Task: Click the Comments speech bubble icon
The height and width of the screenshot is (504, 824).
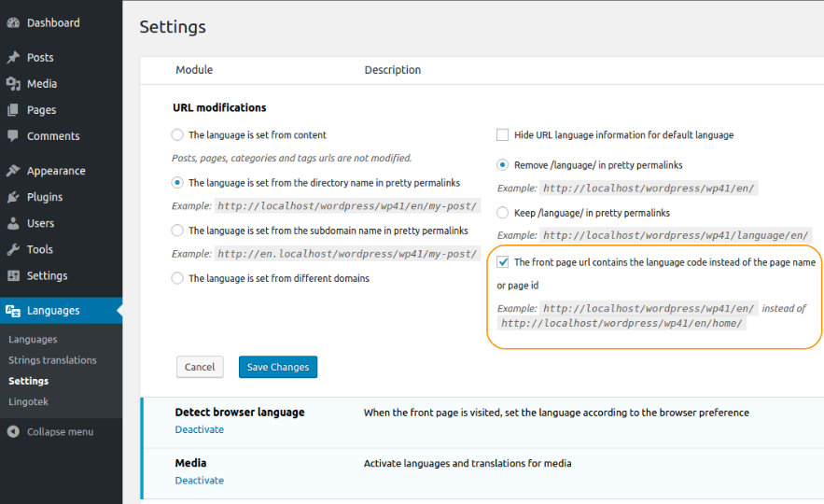Action: click(13, 136)
